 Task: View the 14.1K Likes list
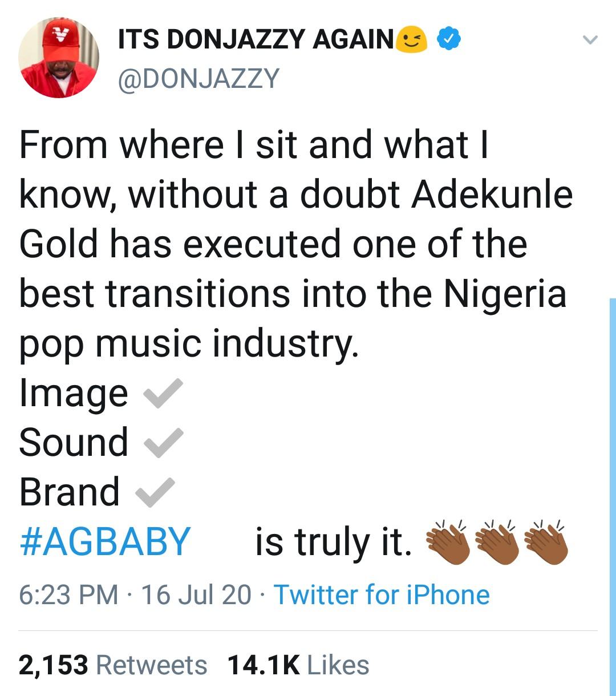(x=298, y=665)
